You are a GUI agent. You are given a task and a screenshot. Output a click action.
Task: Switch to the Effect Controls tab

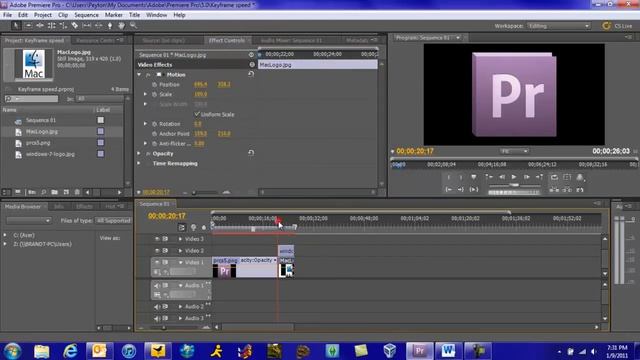227,40
